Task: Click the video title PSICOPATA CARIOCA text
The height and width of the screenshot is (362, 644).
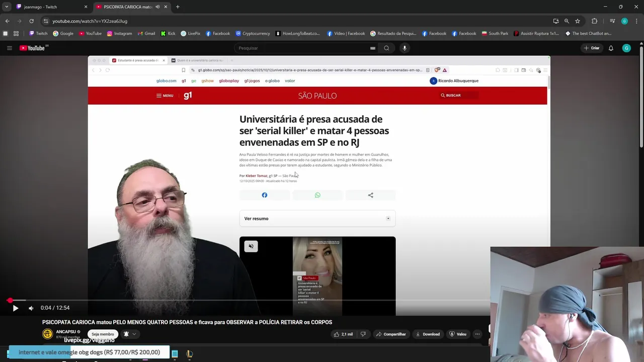Action: point(187,322)
